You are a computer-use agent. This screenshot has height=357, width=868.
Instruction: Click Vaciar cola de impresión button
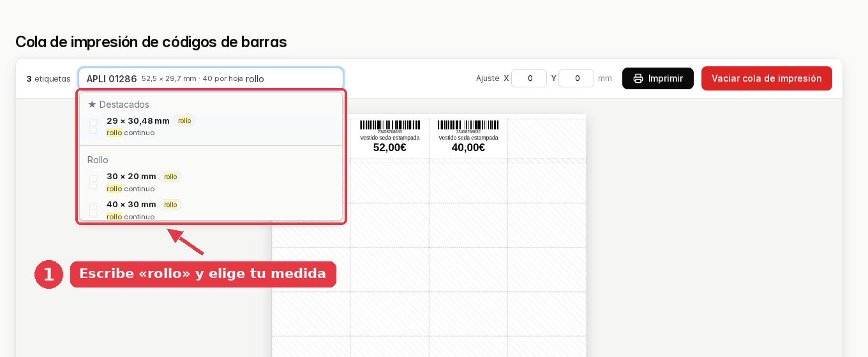pyautogui.click(x=767, y=78)
